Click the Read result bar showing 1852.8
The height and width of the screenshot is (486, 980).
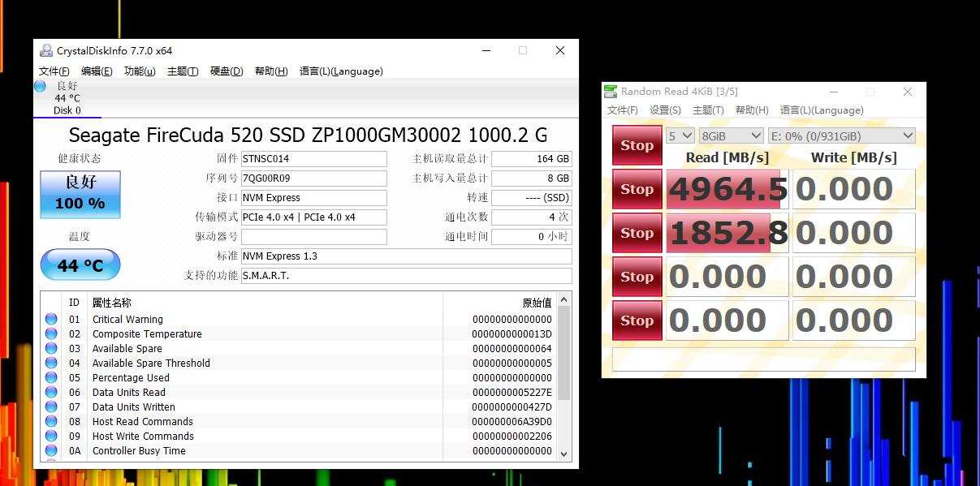click(x=727, y=233)
